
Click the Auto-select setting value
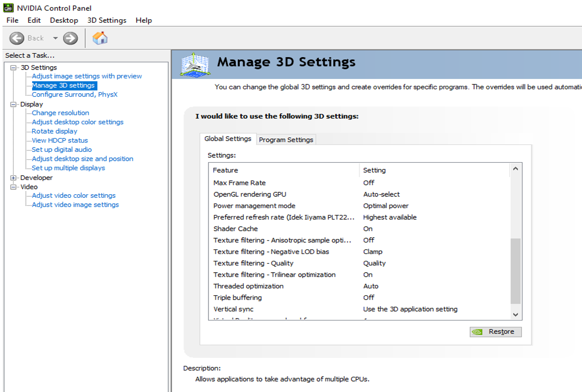381,194
